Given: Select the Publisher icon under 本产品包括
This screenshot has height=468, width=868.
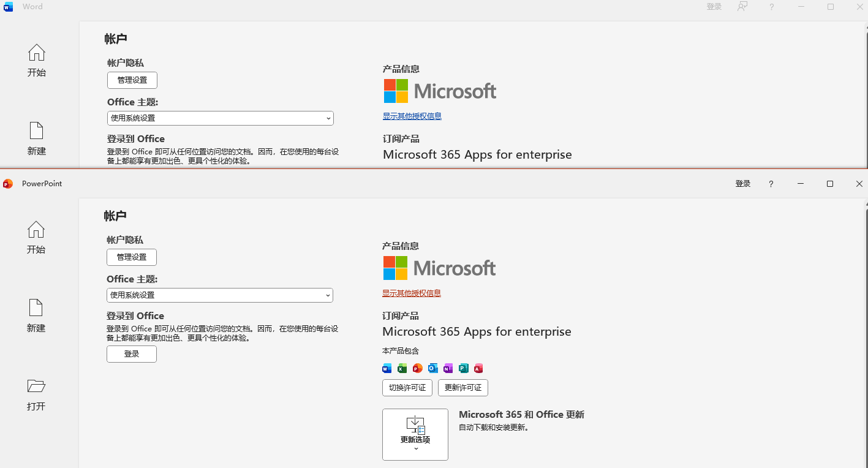Looking at the screenshot, I should 463,368.
